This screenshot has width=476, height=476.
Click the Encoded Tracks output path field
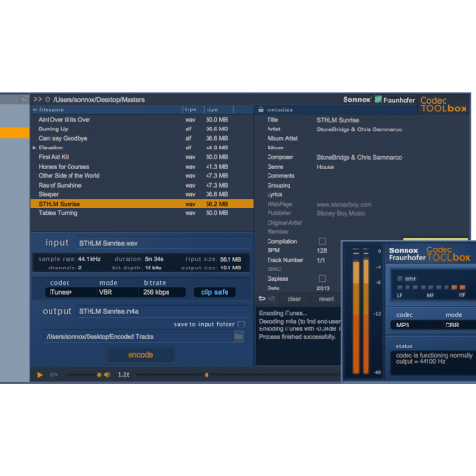(138, 336)
